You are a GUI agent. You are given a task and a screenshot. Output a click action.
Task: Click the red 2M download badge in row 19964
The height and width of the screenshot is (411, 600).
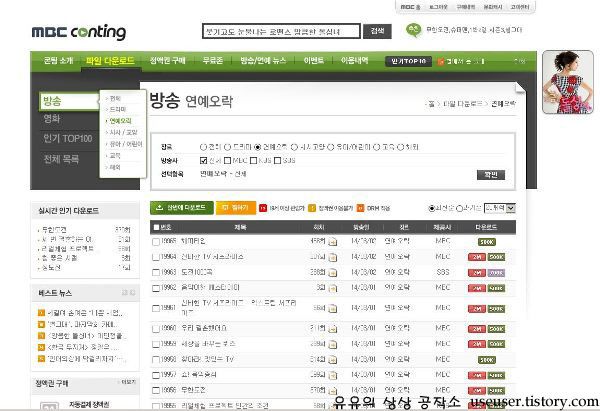[x=477, y=257]
